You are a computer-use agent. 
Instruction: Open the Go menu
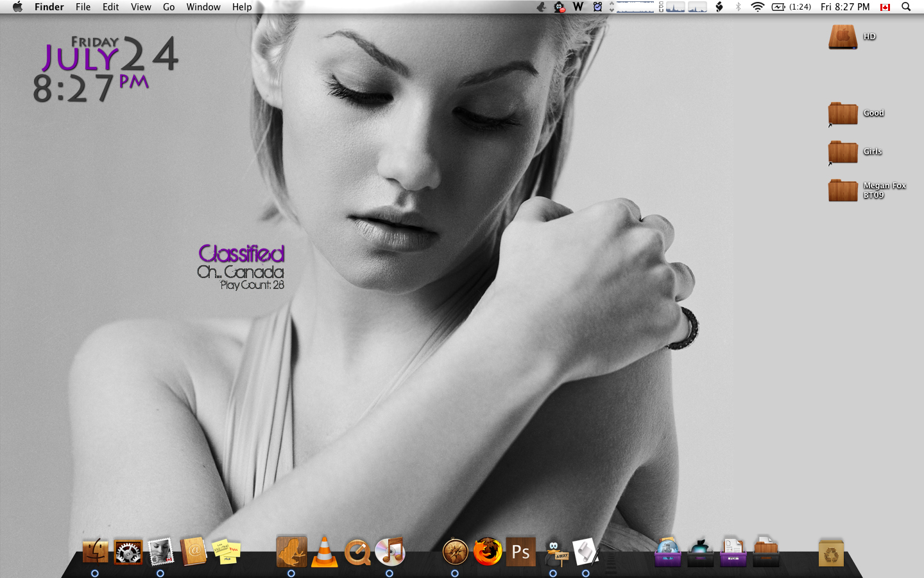[169, 7]
